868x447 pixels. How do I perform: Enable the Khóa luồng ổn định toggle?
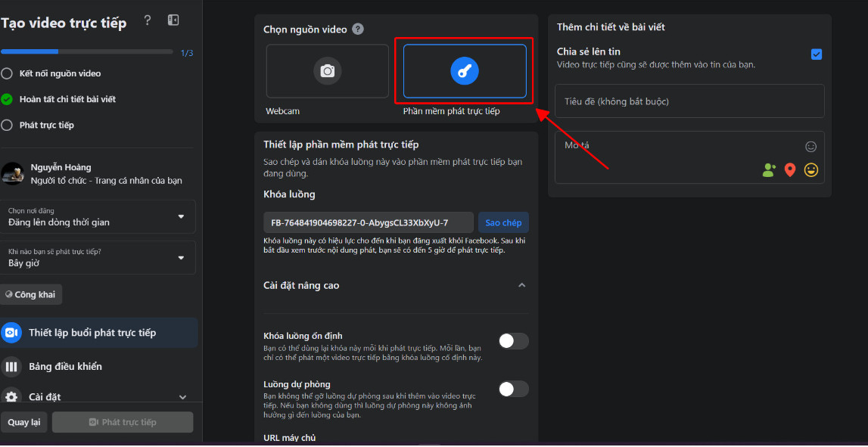514,341
